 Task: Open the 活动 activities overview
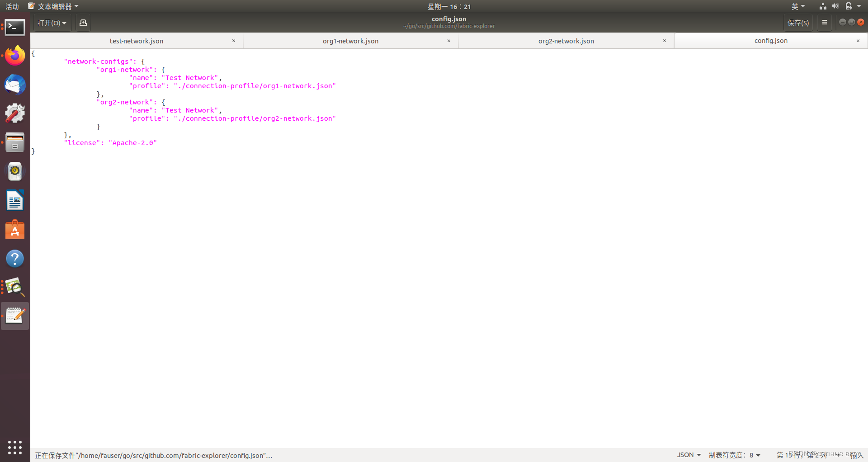(12, 6)
